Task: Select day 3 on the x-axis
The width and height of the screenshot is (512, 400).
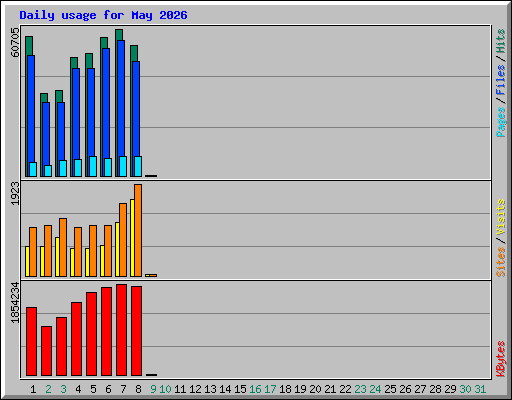Action: pos(63,389)
